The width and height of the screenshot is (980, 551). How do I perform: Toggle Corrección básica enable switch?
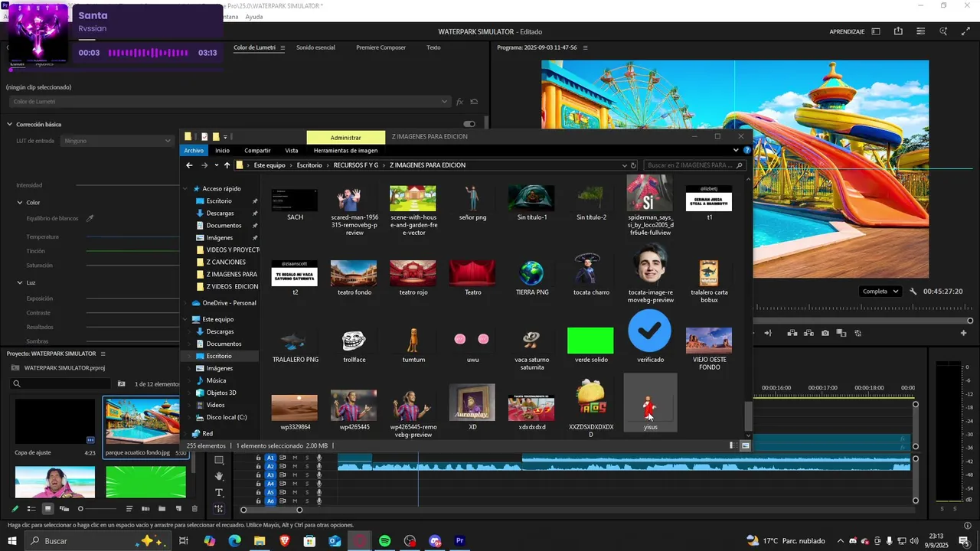469,124
